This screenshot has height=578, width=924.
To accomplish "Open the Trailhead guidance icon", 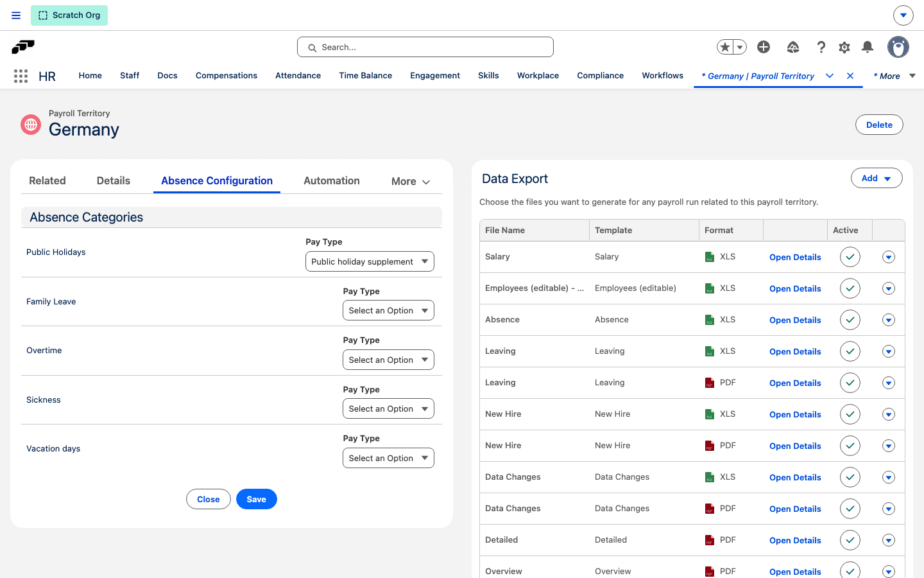I will [x=793, y=47].
